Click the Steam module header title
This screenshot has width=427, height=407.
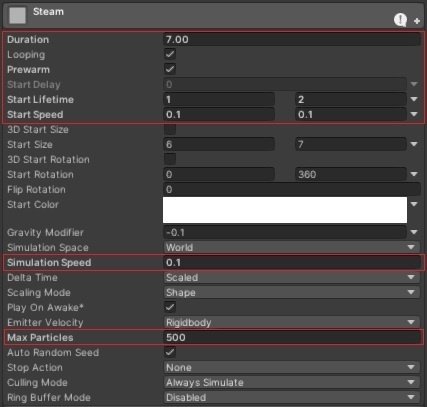pos(48,12)
